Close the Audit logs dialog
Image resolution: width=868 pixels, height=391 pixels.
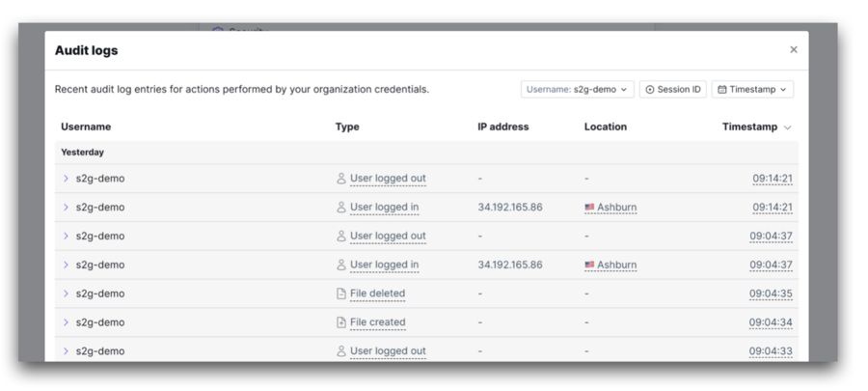click(794, 50)
